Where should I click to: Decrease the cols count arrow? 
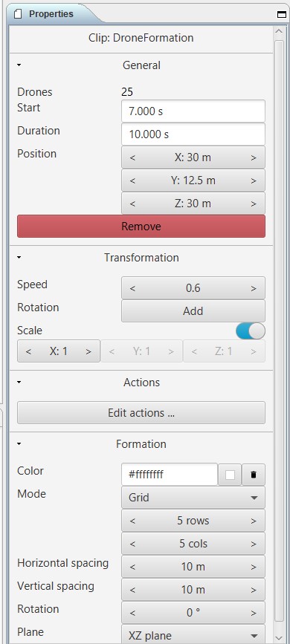[x=132, y=544]
